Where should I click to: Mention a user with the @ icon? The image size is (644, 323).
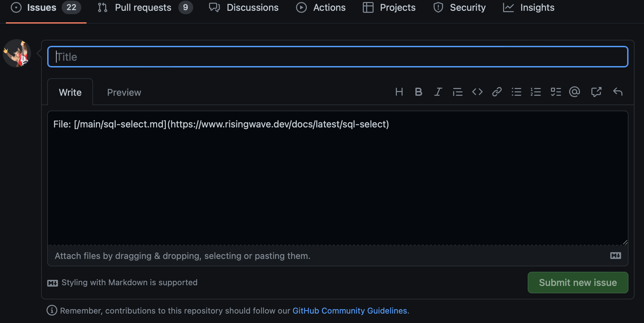coord(575,92)
